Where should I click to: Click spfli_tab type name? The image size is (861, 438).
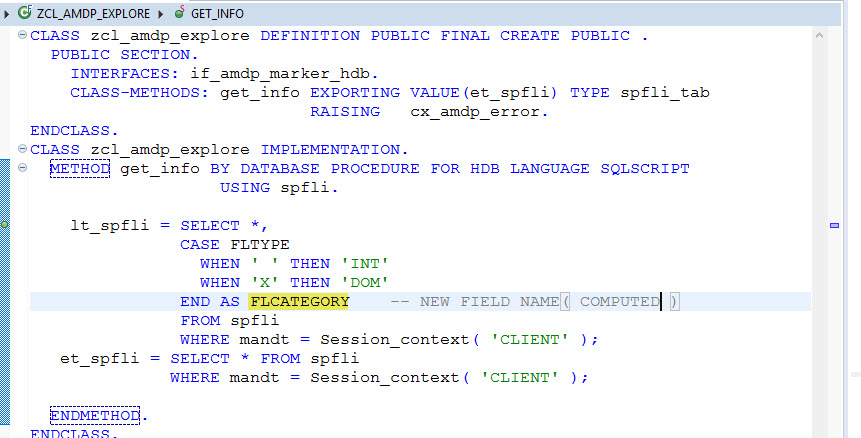pyautogui.click(x=665, y=93)
